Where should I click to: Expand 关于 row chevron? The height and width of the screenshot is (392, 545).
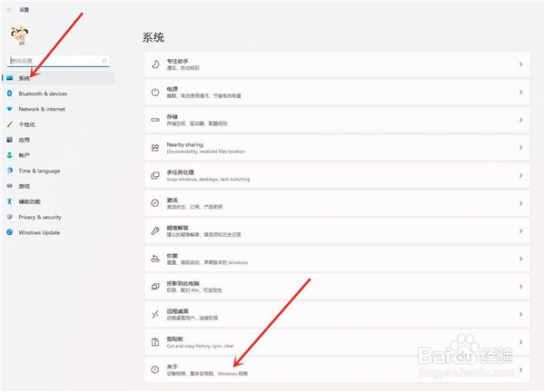pos(521,370)
